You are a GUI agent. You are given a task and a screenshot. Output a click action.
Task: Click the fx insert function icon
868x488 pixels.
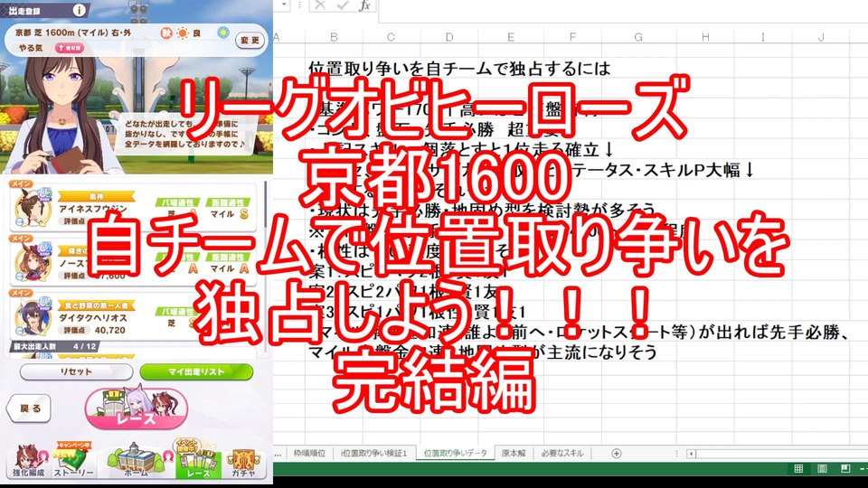coord(364,5)
